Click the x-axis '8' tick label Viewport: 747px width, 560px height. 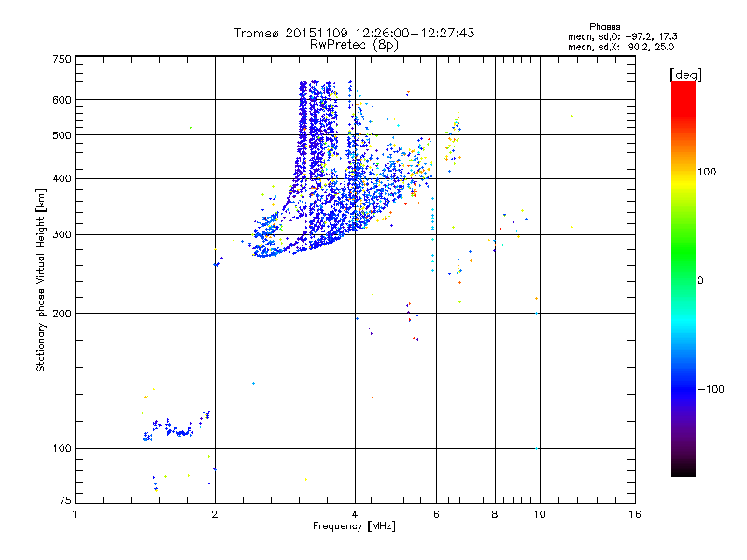click(x=495, y=514)
